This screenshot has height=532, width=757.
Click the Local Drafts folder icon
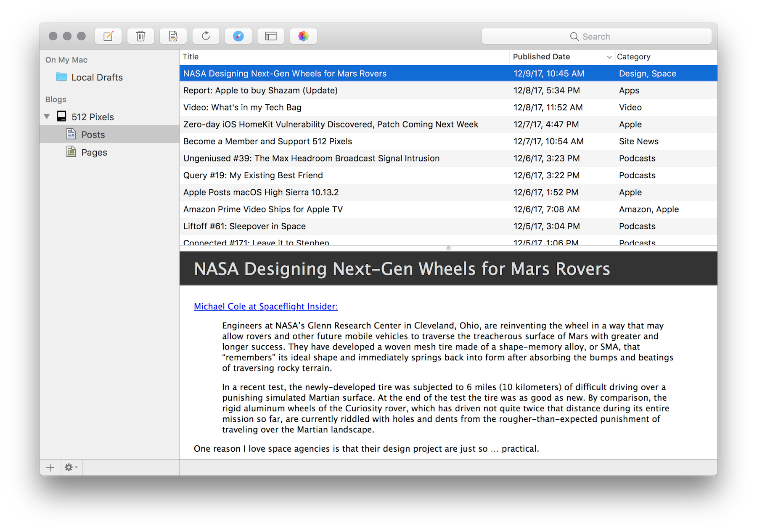[61, 77]
